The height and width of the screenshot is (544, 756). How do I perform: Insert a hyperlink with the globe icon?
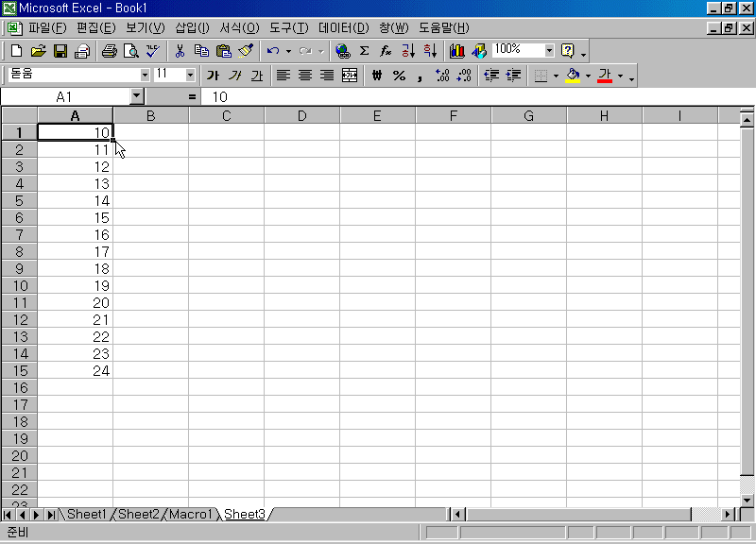[342, 51]
